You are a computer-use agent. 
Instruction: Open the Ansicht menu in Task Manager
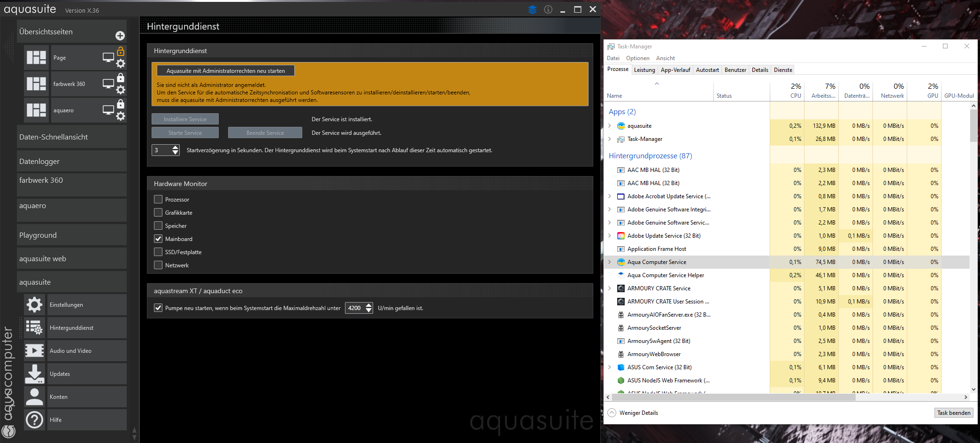tap(666, 58)
